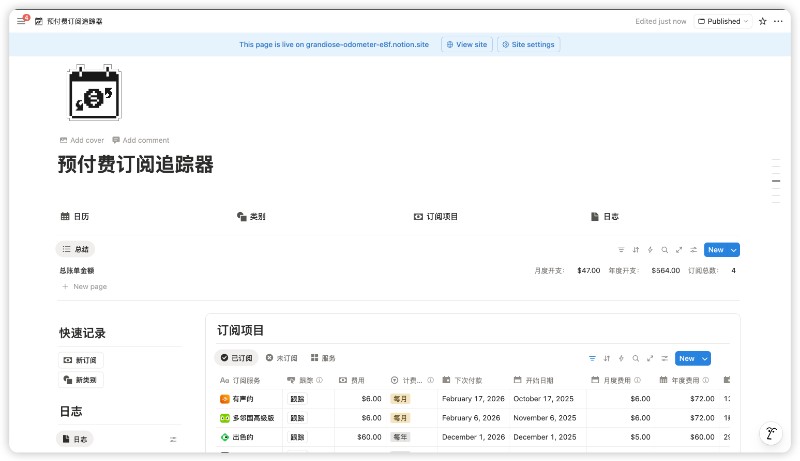Open Site settings
This screenshot has width=800, height=461.
pyautogui.click(x=528, y=44)
